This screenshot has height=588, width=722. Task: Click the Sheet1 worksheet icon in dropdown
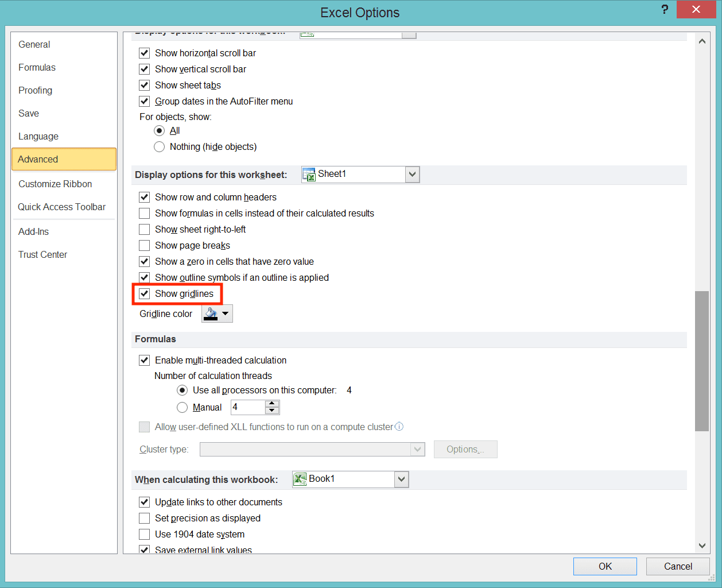pyautogui.click(x=309, y=174)
